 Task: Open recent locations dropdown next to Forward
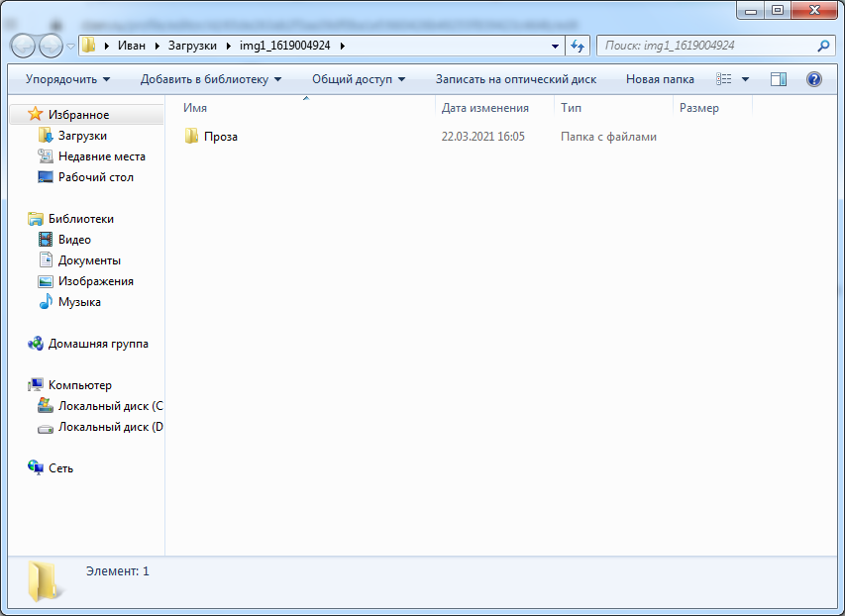(70, 47)
